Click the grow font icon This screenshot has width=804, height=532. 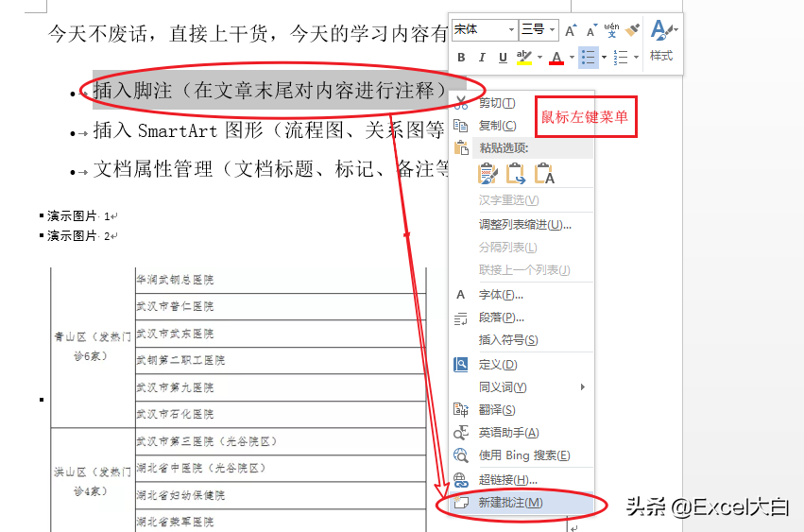click(x=571, y=31)
